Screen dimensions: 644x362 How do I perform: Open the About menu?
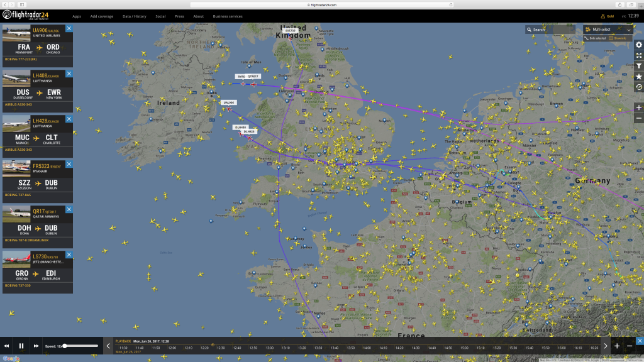pyautogui.click(x=198, y=16)
